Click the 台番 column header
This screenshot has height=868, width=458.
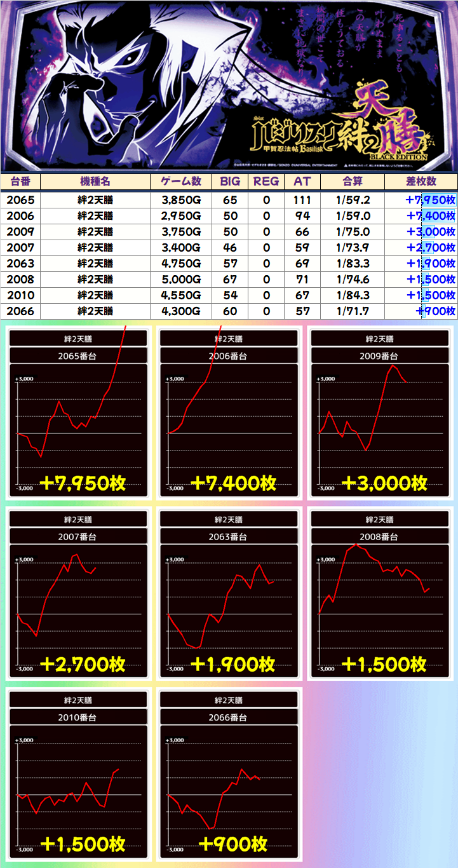point(20,181)
